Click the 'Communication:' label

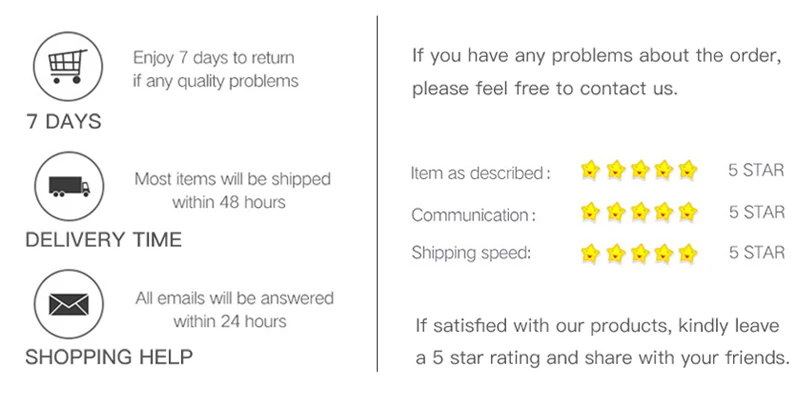(473, 215)
